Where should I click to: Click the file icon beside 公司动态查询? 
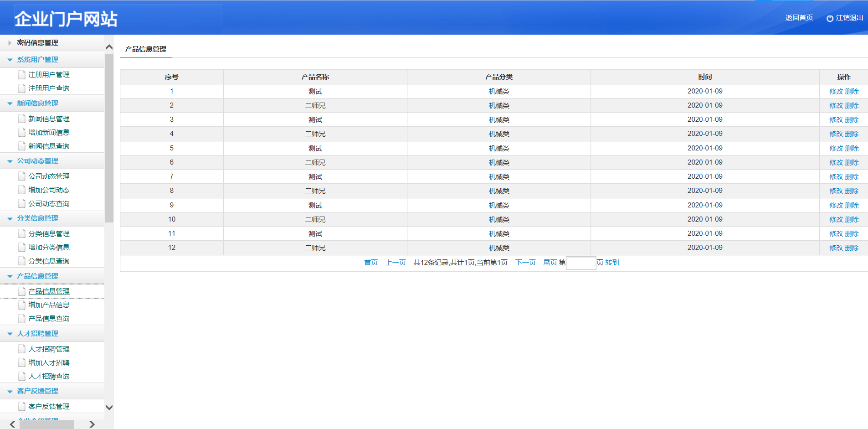(21, 203)
